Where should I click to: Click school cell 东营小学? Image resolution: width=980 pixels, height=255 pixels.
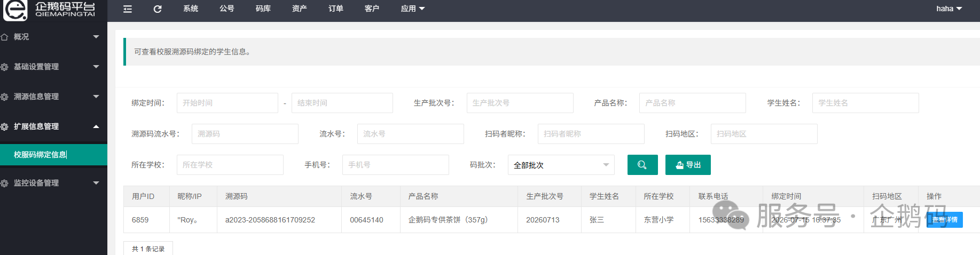(x=658, y=220)
